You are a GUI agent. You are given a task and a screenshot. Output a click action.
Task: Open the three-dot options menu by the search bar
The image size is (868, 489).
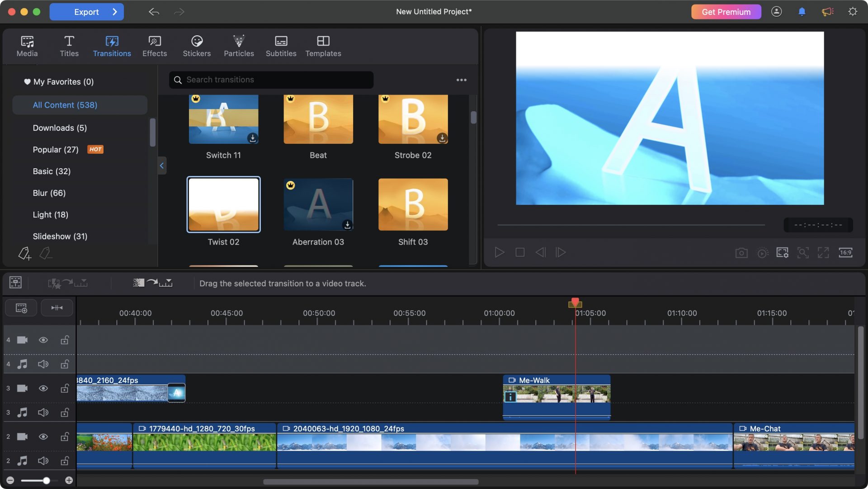tap(461, 80)
